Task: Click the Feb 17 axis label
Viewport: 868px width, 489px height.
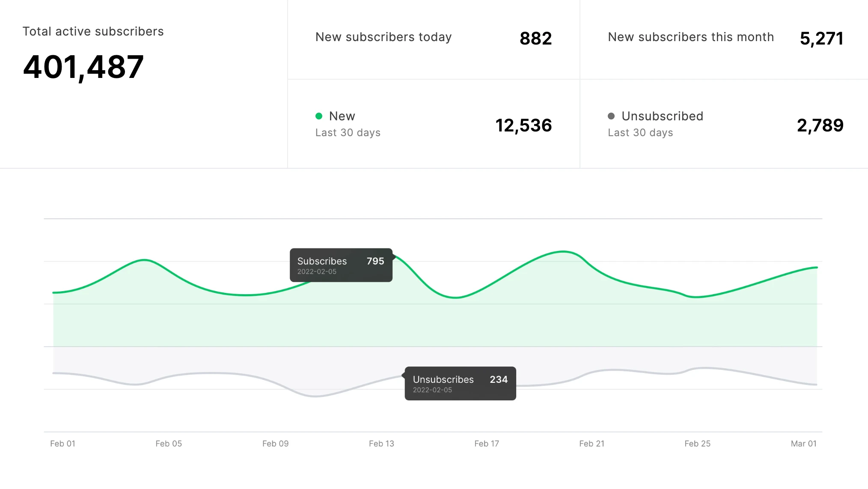Action: [487, 444]
